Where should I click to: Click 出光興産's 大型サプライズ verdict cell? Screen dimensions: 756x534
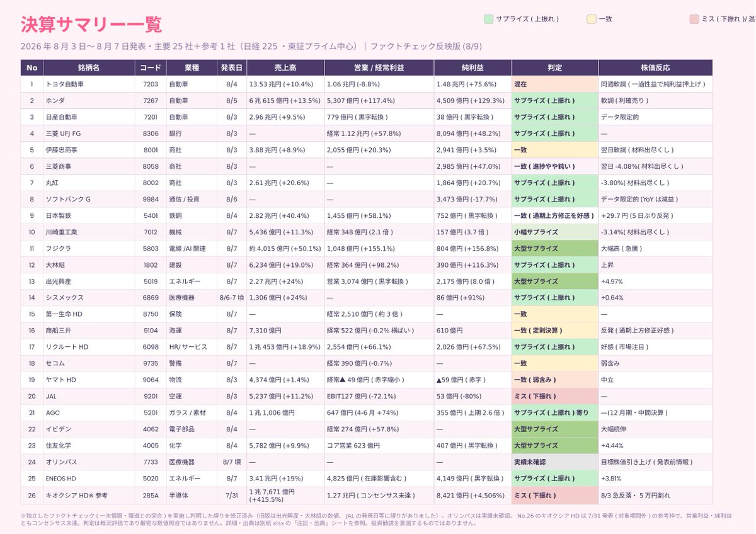point(554,281)
